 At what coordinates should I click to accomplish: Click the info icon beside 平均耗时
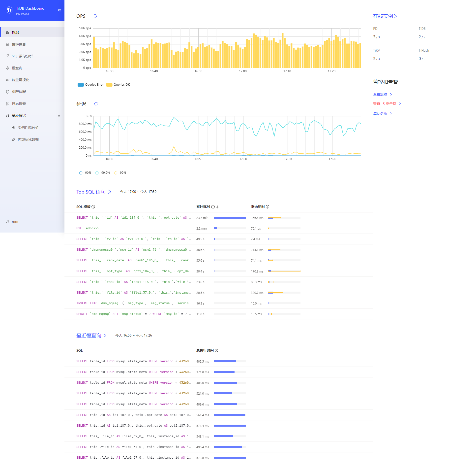(268, 207)
